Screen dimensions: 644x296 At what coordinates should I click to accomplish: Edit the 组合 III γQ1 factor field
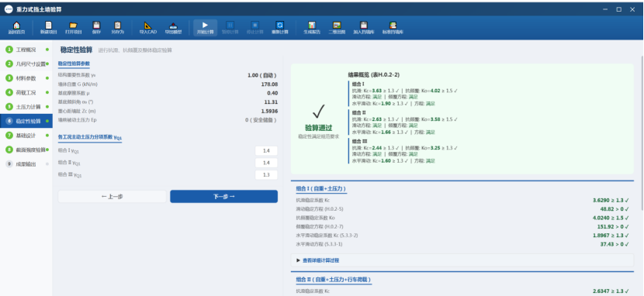tap(266, 174)
